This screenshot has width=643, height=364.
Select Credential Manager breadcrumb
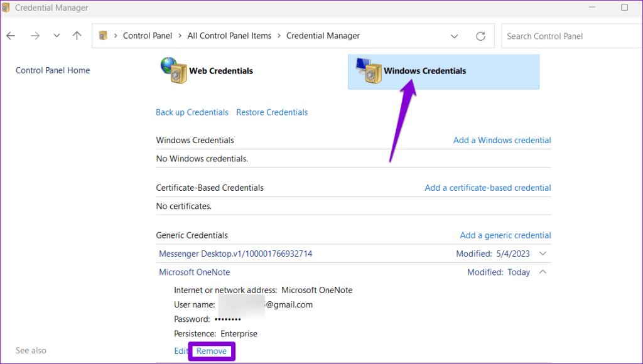pos(323,36)
